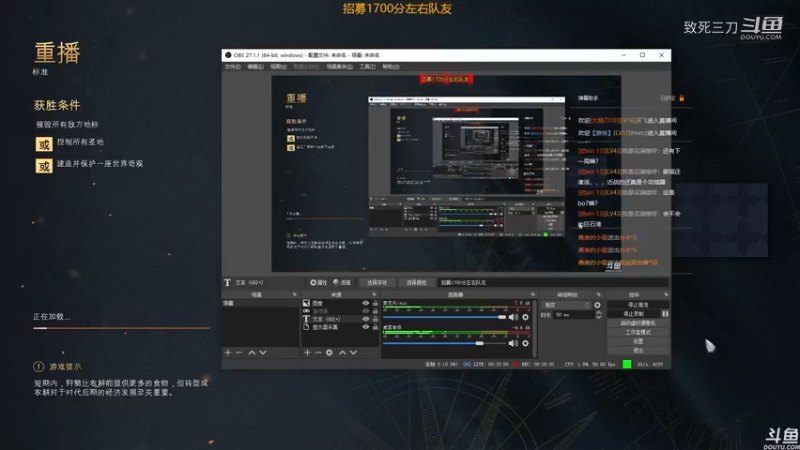Click the mixer panel vertical scrollbar
The width and height of the screenshot is (800, 450).
point(534,328)
